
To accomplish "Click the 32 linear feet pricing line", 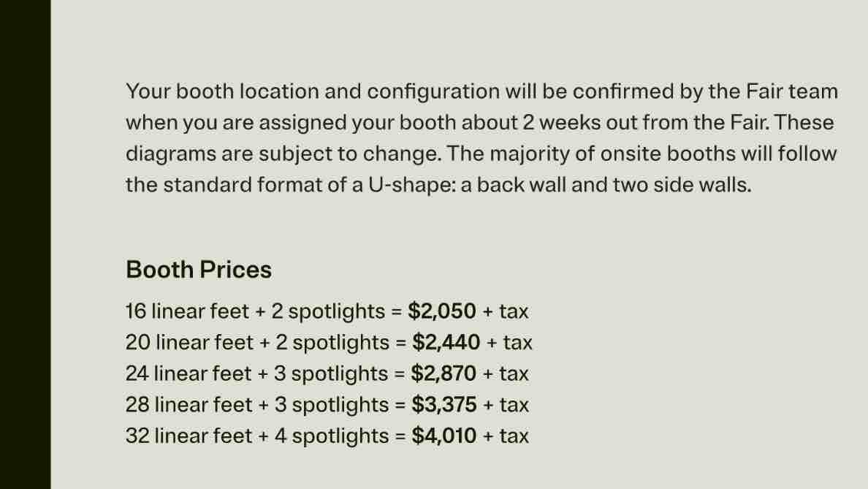I will point(327,436).
